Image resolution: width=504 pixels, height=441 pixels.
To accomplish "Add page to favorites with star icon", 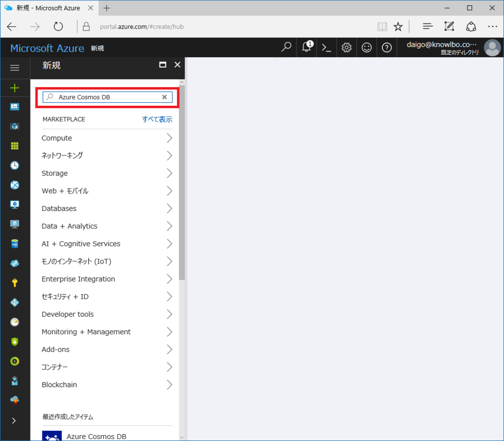I will [x=398, y=27].
